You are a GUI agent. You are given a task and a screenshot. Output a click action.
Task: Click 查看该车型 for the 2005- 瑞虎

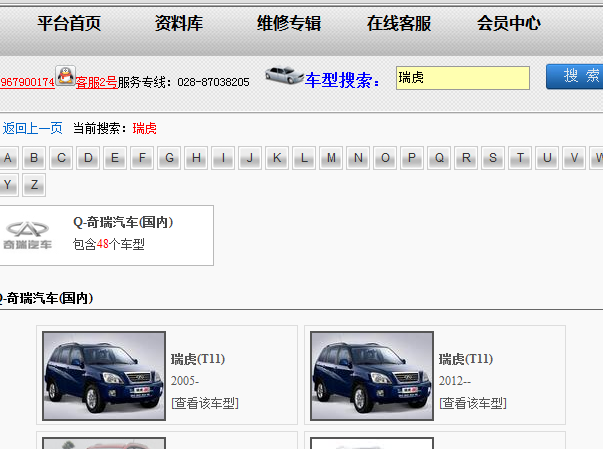(x=205, y=403)
